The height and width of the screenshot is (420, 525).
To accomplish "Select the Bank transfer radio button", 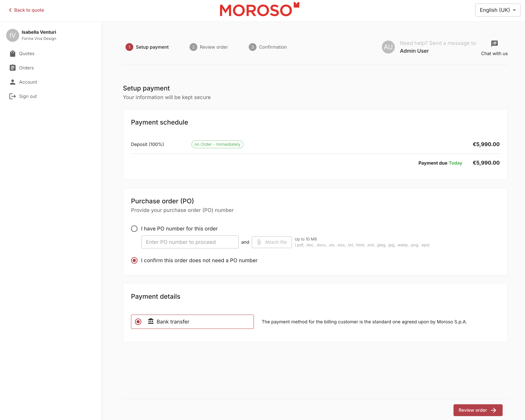I will click(138, 322).
